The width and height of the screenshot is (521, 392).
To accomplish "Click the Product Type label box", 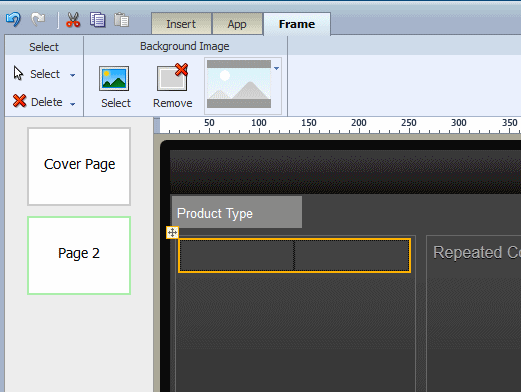I will [x=237, y=212].
